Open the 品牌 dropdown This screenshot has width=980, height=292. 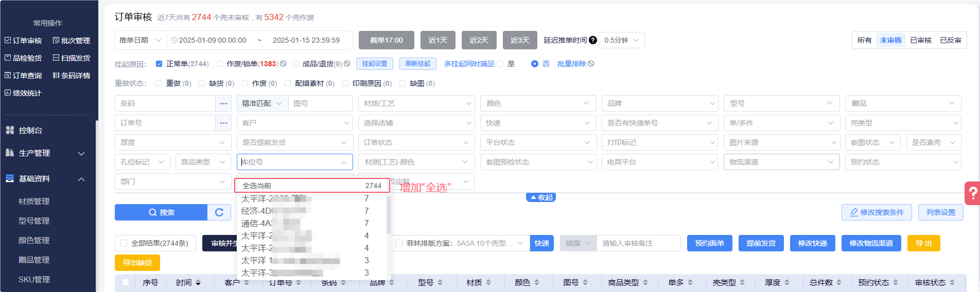pyautogui.click(x=660, y=103)
